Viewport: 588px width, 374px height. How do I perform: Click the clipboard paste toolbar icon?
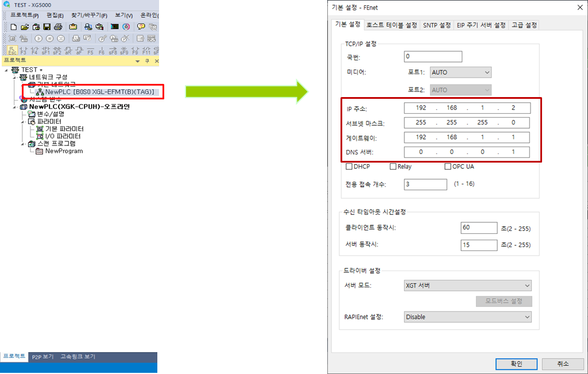pyautogui.click(x=73, y=26)
